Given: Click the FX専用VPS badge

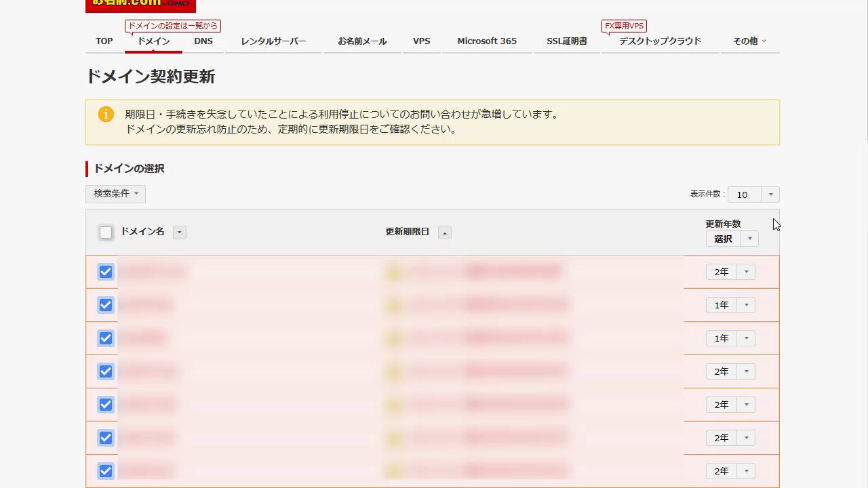Looking at the screenshot, I should click(624, 26).
